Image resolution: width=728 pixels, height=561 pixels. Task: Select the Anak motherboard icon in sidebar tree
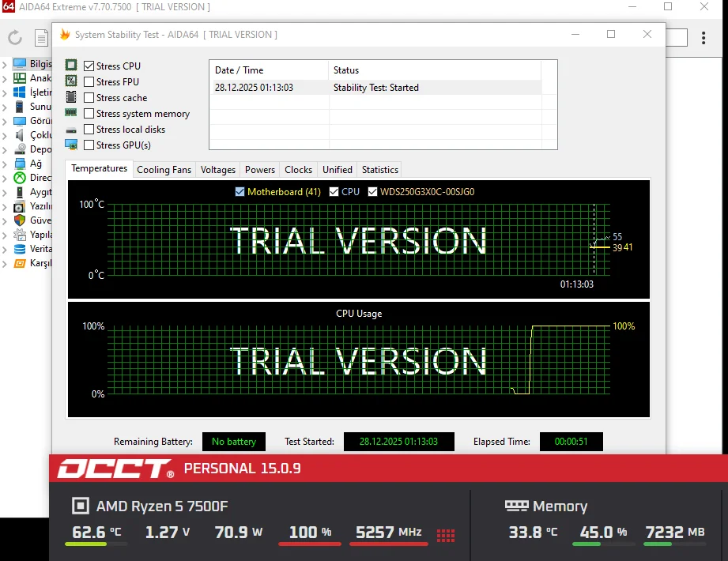pyautogui.click(x=20, y=78)
